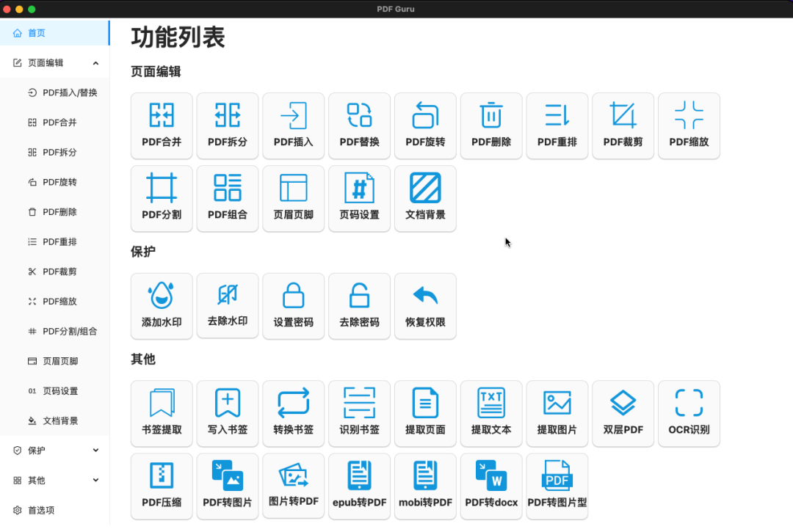Open the 双层PDF layers tile
Viewport: 793px width, 532px height.
(623, 414)
